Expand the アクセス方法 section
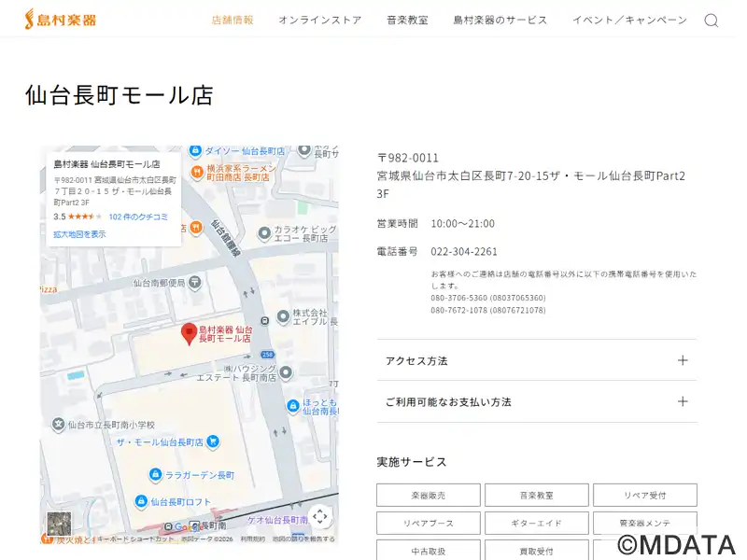The width and height of the screenshot is (747, 560). coord(536,360)
